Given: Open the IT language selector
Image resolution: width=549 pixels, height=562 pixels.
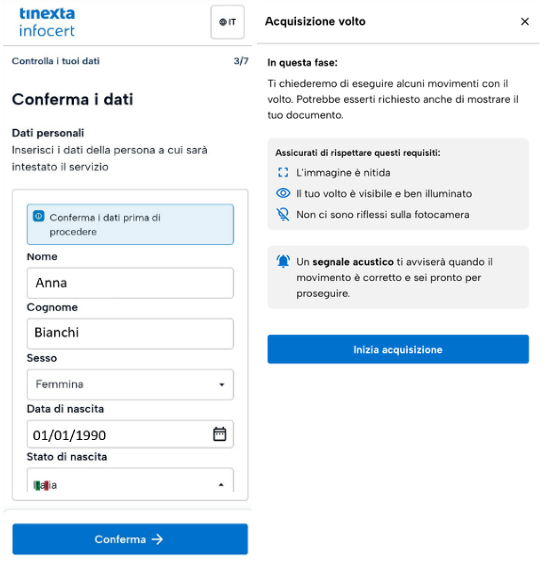Looking at the screenshot, I should coord(228,22).
